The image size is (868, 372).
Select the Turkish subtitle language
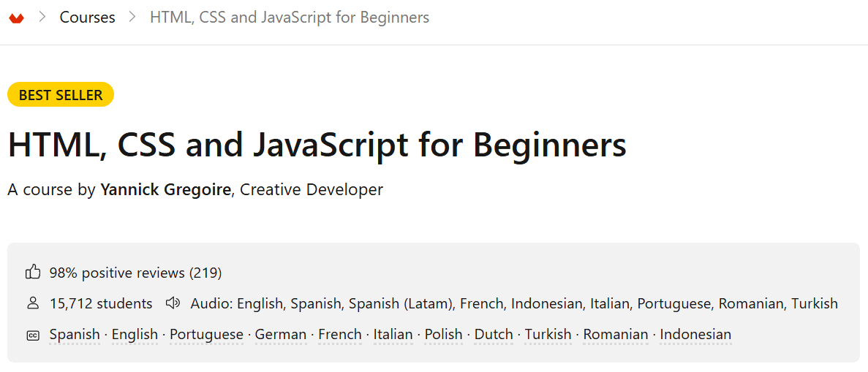(x=548, y=334)
